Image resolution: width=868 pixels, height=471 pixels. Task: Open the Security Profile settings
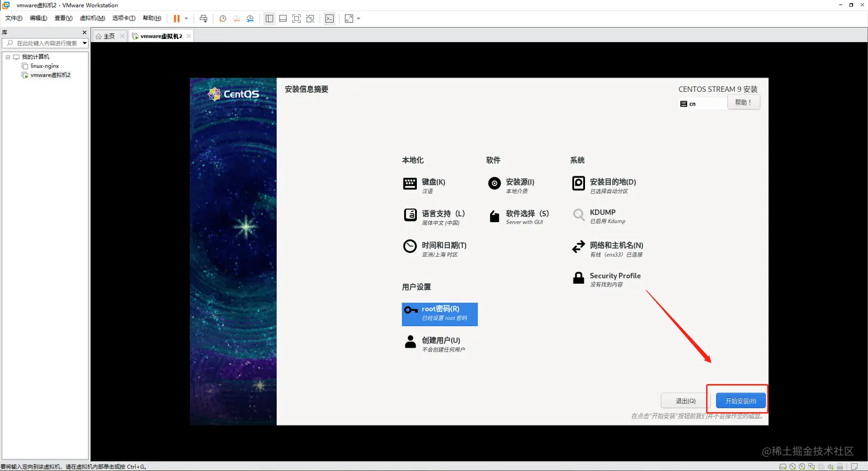[x=606, y=279]
